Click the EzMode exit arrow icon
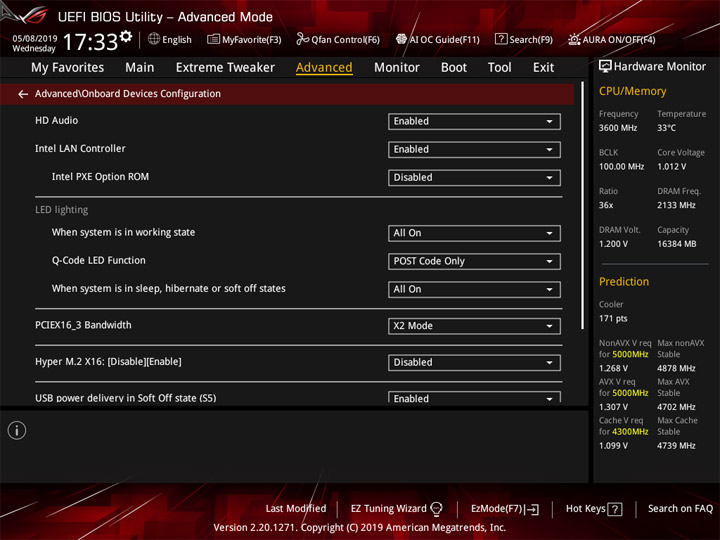 [x=532, y=509]
